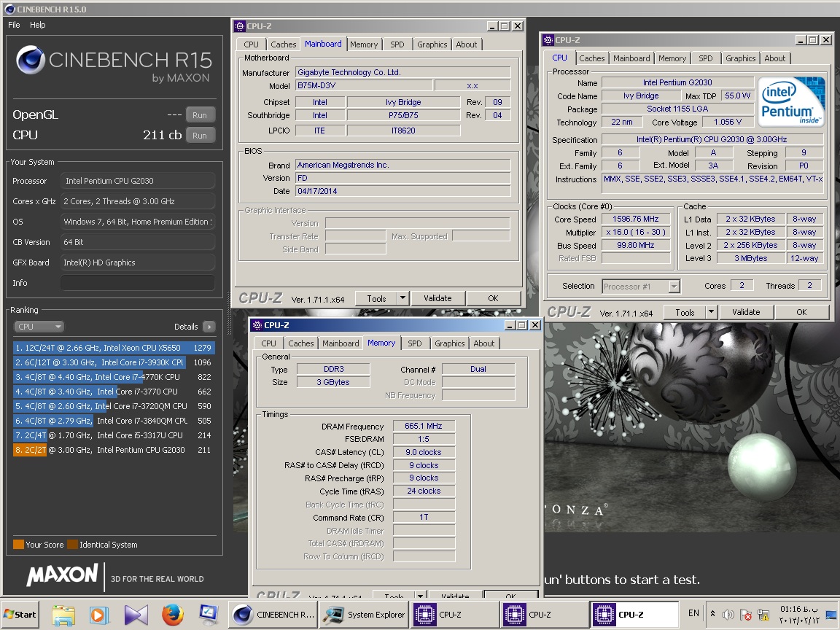The image size is (840, 630).
Task: Select ranking row Intel Core i5-3317U
Action: tap(114, 435)
